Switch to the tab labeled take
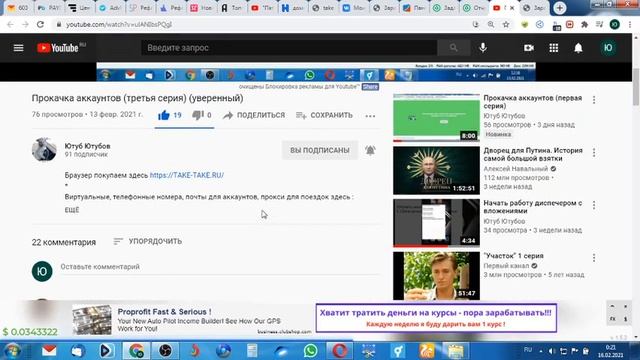 click(324, 8)
